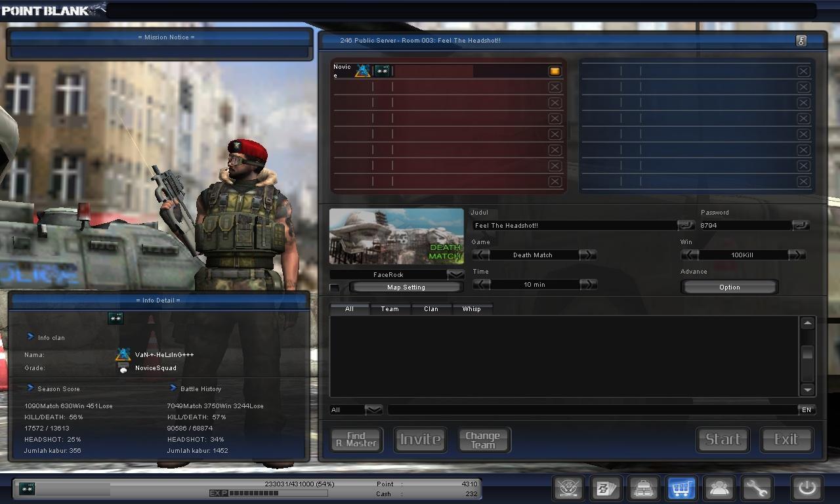Open the All chat target dropdown

click(x=373, y=409)
